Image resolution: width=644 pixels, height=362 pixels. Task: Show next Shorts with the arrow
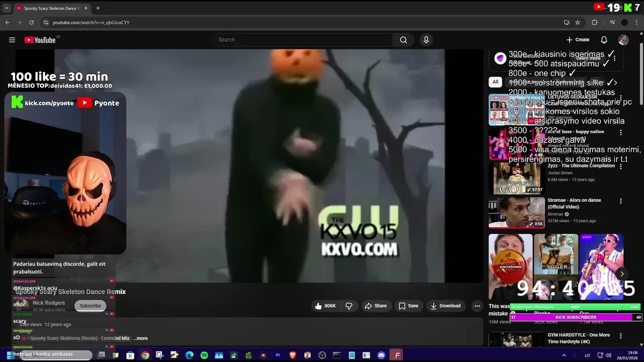622,274
